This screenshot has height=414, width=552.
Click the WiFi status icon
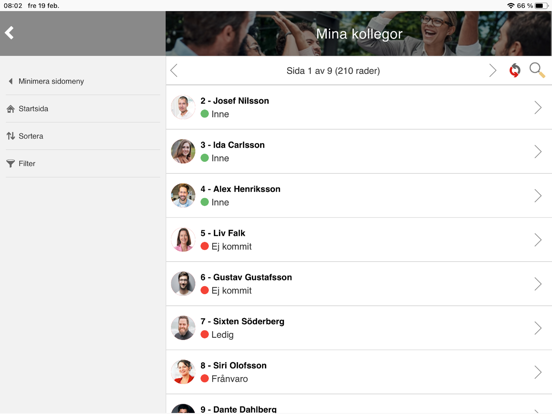pyautogui.click(x=510, y=6)
